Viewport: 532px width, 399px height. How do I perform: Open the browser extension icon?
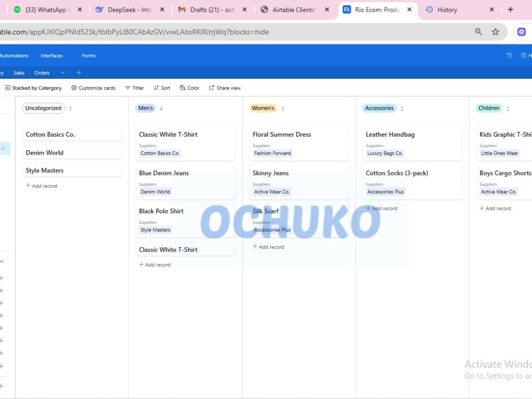pyautogui.click(x=521, y=32)
